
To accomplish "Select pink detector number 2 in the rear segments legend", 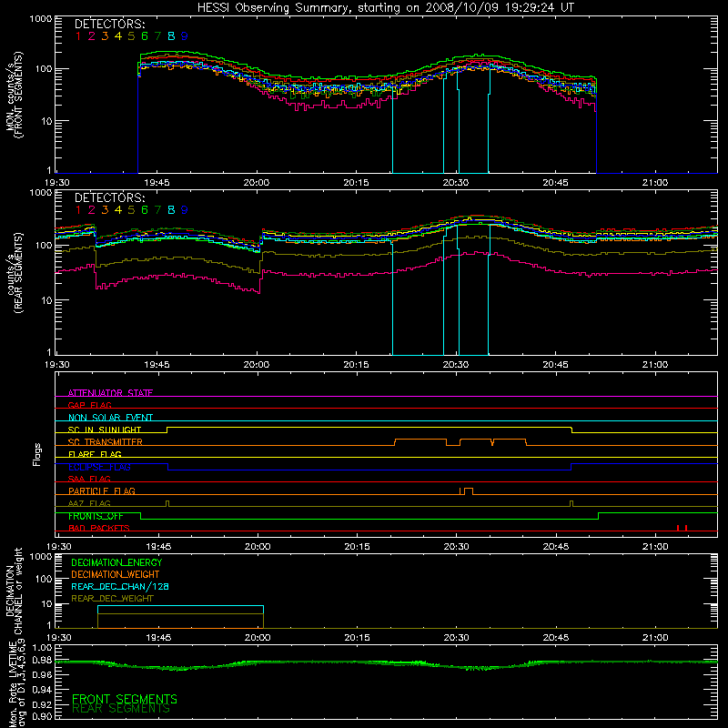I will [x=92, y=210].
